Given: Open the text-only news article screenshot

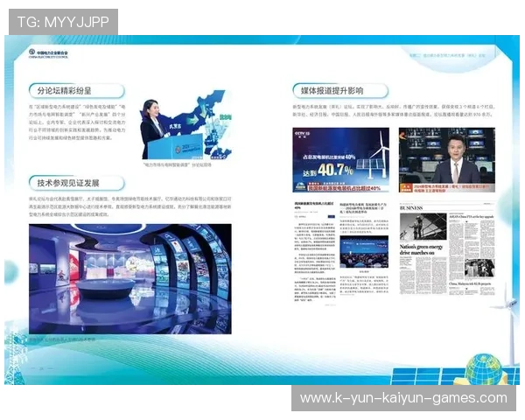Looking at the screenshot, I should (x=315, y=252).
